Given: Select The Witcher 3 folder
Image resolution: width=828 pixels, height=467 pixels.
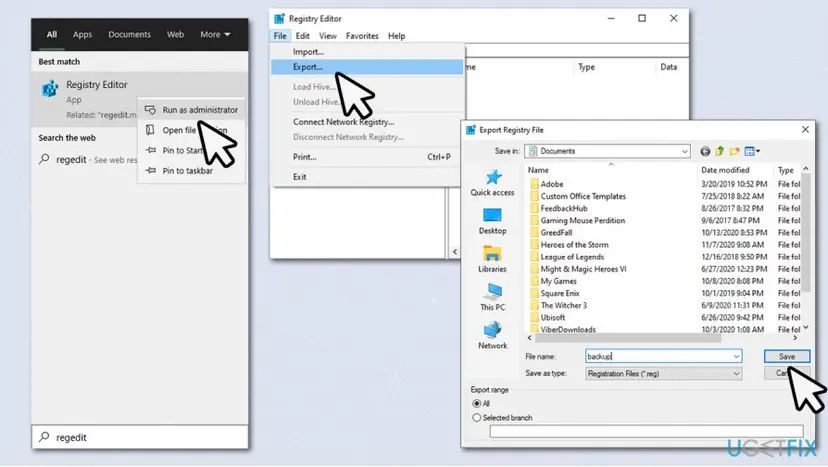Looking at the screenshot, I should point(563,305).
